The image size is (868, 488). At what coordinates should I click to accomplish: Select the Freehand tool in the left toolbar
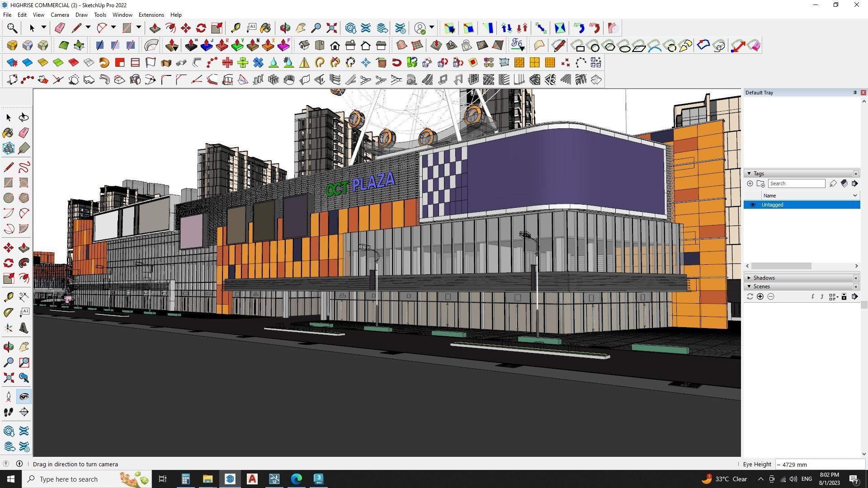[x=24, y=167]
